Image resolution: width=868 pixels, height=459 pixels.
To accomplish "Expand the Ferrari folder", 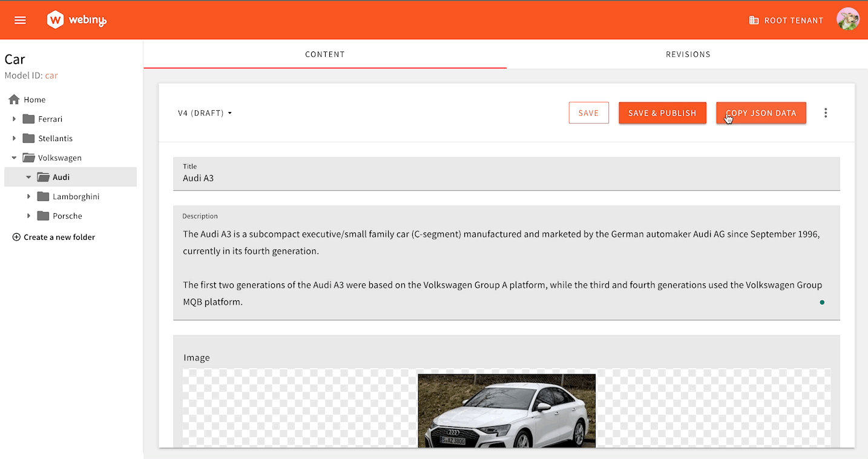I will click(15, 119).
